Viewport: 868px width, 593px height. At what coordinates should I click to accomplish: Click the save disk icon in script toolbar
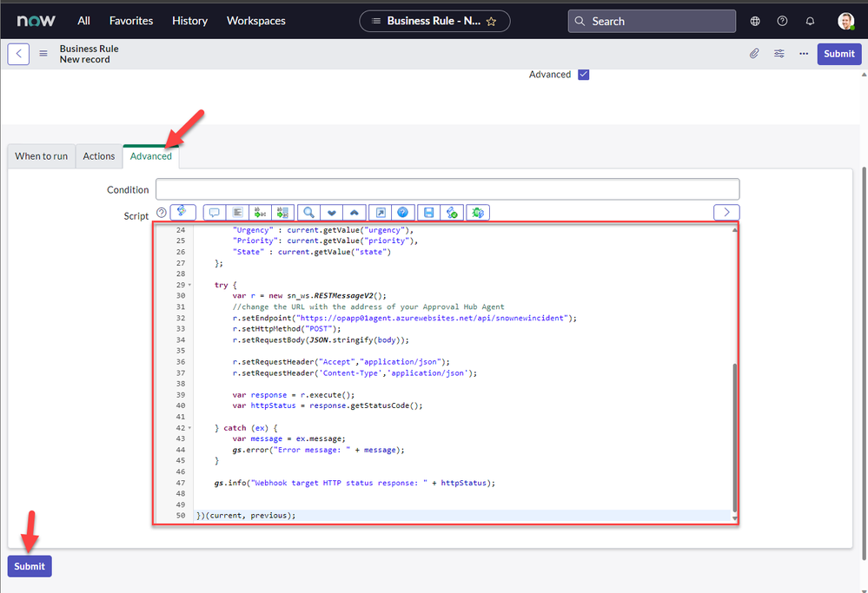coord(427,213)
